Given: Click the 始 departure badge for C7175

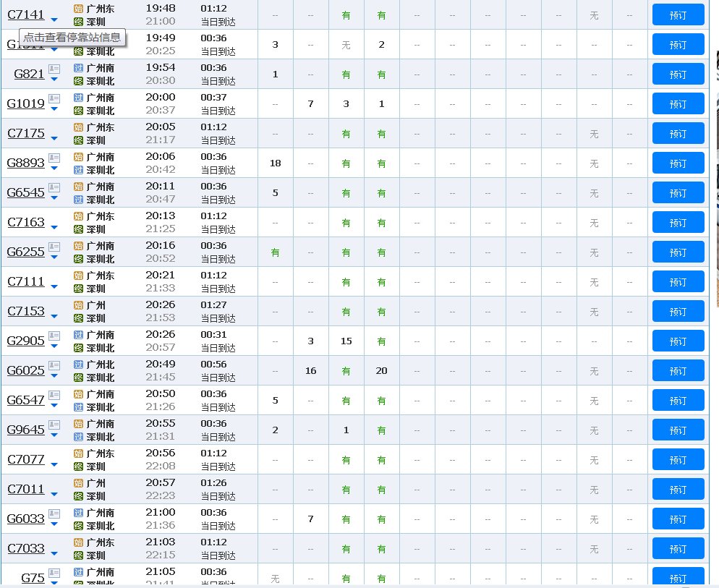Looking at the screenshot, I should click(x=78, y=127).
